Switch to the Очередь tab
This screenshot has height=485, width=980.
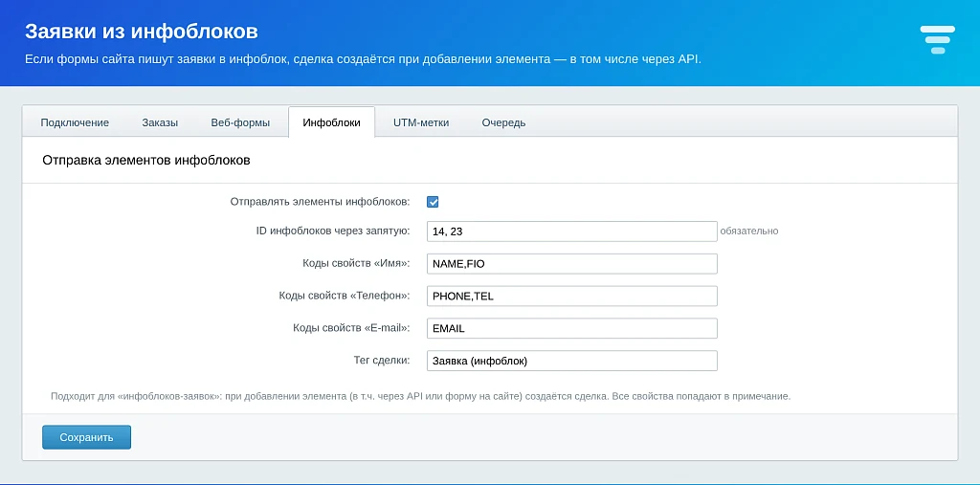click(503, 122)
